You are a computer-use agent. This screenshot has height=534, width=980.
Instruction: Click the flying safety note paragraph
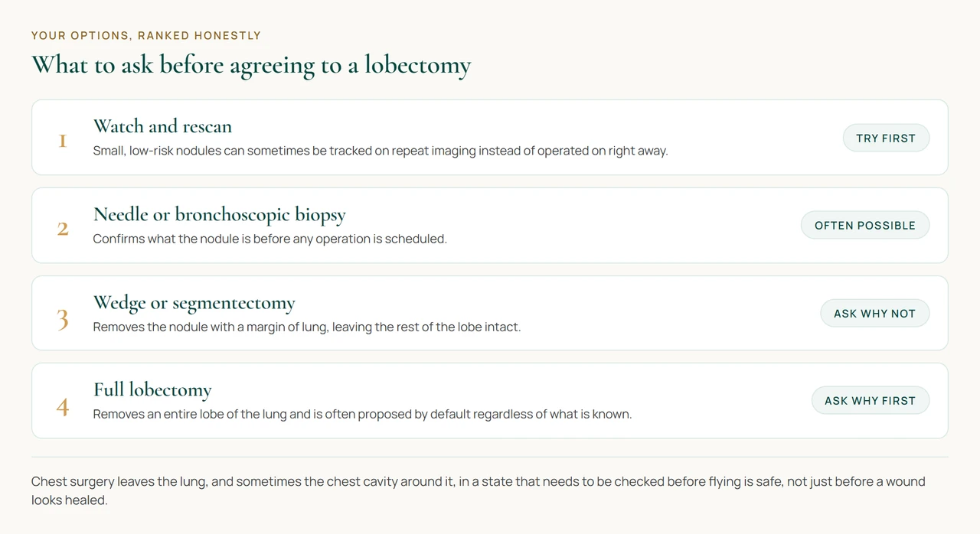[x=479, y=490]
